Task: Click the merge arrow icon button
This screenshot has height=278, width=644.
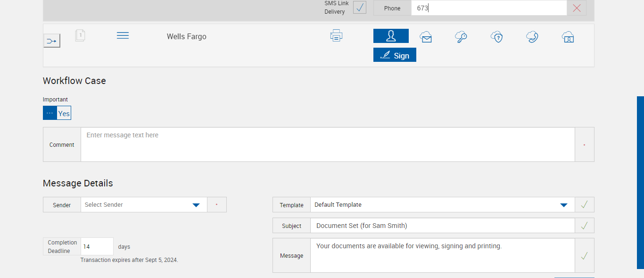Action: (51, 41)
